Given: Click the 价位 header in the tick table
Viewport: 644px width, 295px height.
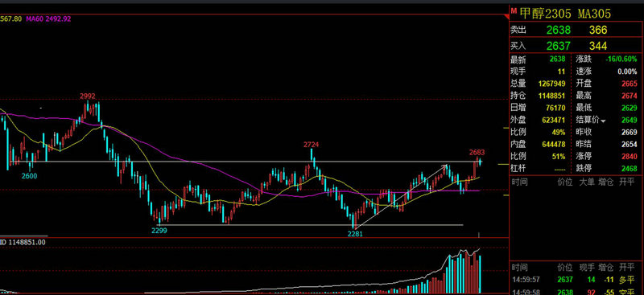Looking at the screenshot, I should pos(565,268).
